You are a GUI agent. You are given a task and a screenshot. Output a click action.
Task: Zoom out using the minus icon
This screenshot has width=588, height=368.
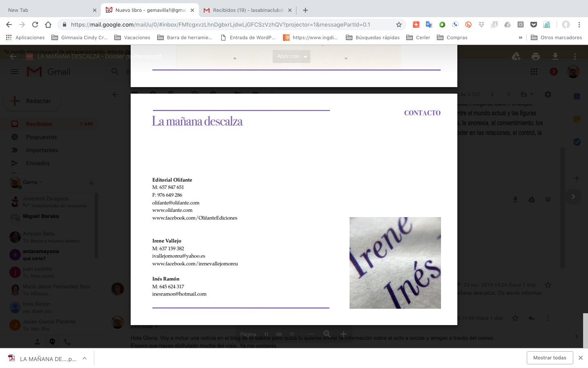pyautogui.click(x=311, y=334)
